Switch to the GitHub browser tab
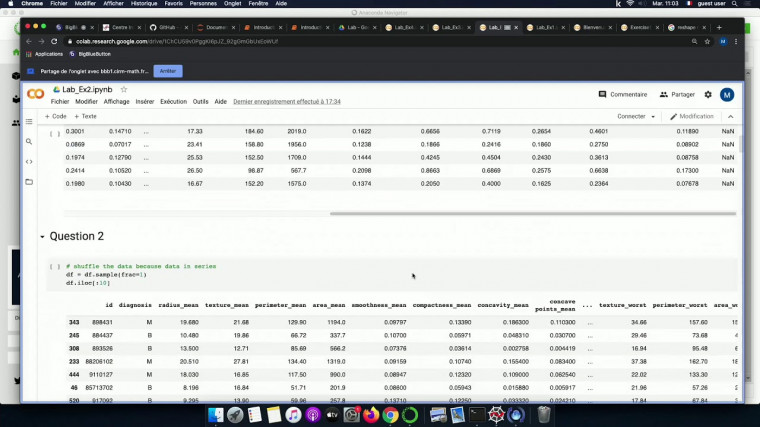760x427 pixels. [x=166, y=28]
